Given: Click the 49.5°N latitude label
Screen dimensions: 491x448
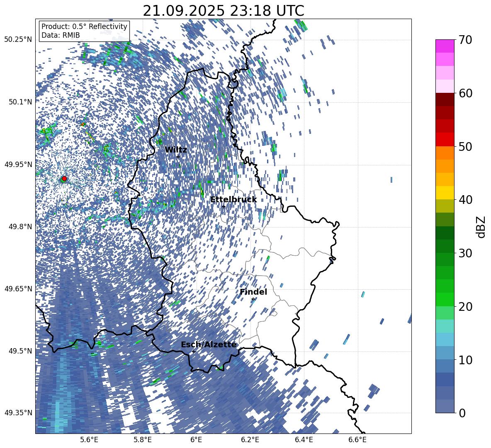Looking at the screenshot, I should tap(20, 351).
